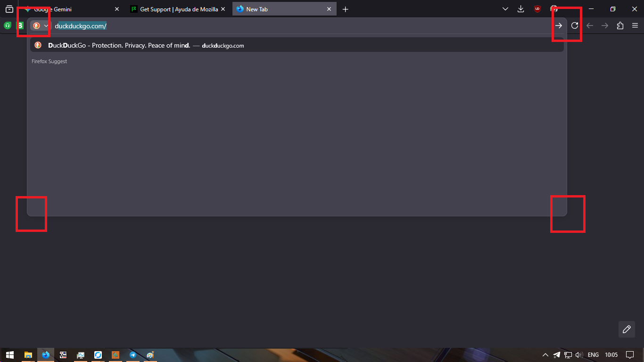The image size is (644, 362).
Task: Open a new tab with the plus button
Action: pyautogui.click(x=345, y=9)
